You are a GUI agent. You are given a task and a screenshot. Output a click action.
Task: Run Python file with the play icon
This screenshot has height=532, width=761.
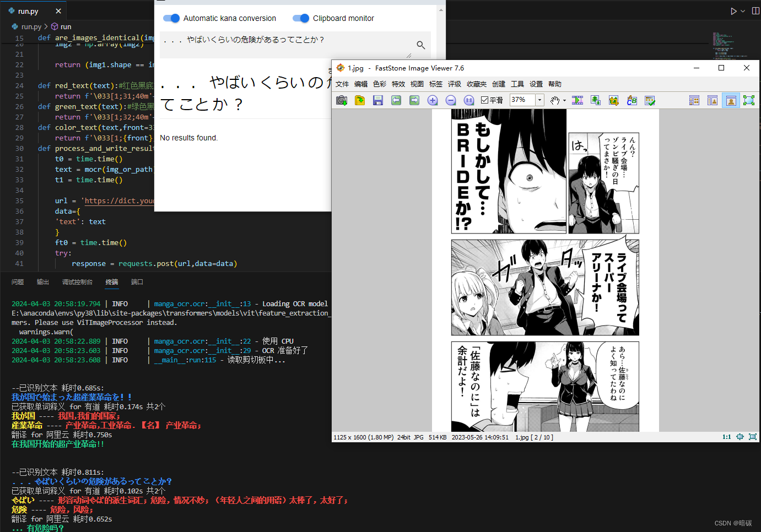point(733,11)
